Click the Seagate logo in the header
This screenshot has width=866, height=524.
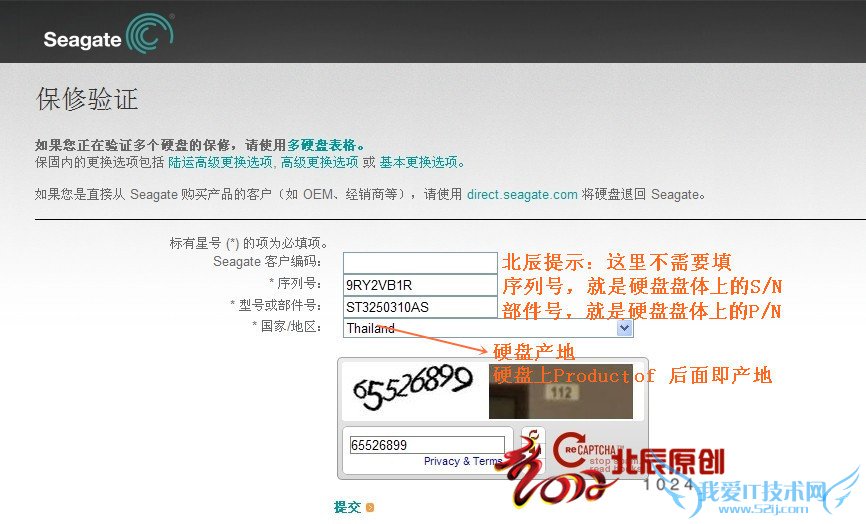pos(108,33)
